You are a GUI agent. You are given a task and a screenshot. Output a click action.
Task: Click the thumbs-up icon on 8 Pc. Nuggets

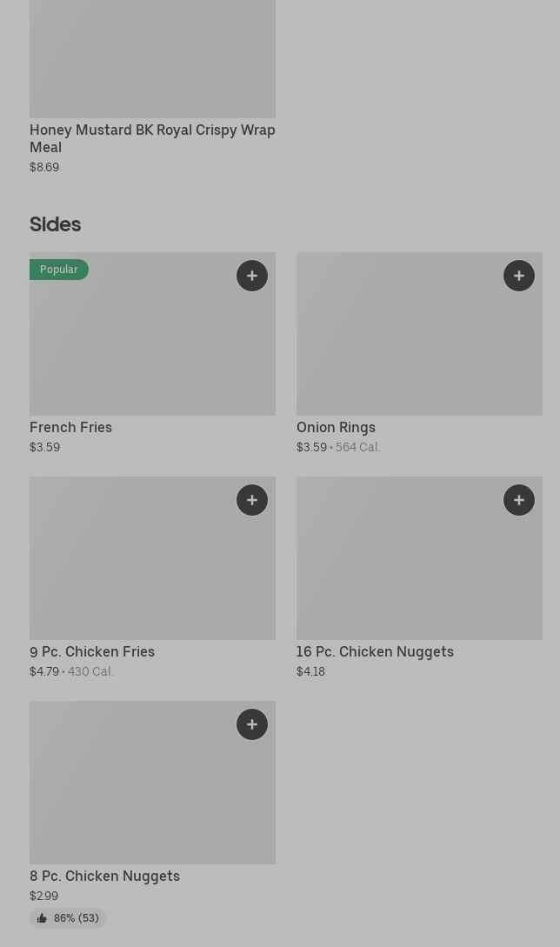tap(42, 918)
